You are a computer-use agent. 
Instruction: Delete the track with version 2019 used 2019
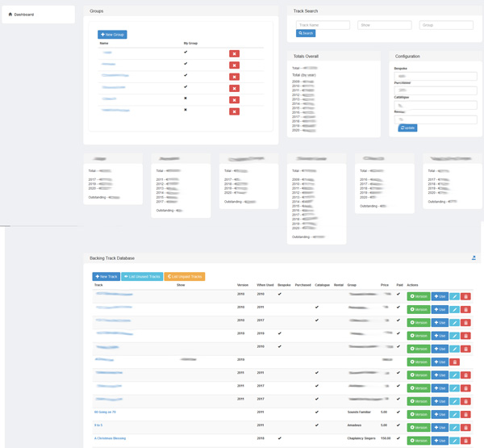(465, 336)
